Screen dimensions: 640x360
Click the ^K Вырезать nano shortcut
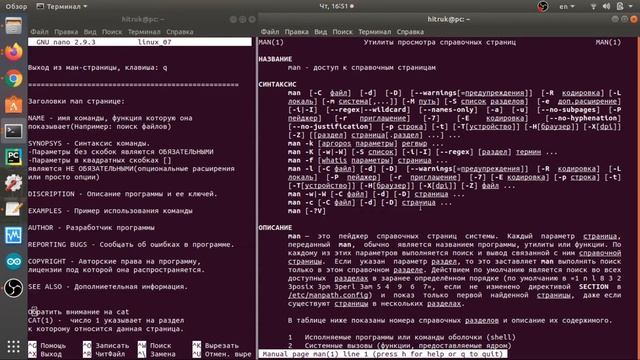pyautogui.click(x=215, y=345)
